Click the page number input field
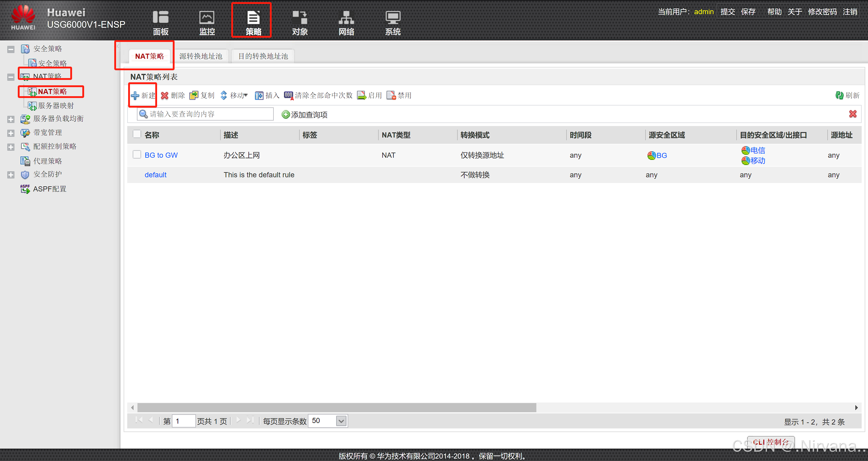This screenshot has height=461, width=868. [184, 421]
